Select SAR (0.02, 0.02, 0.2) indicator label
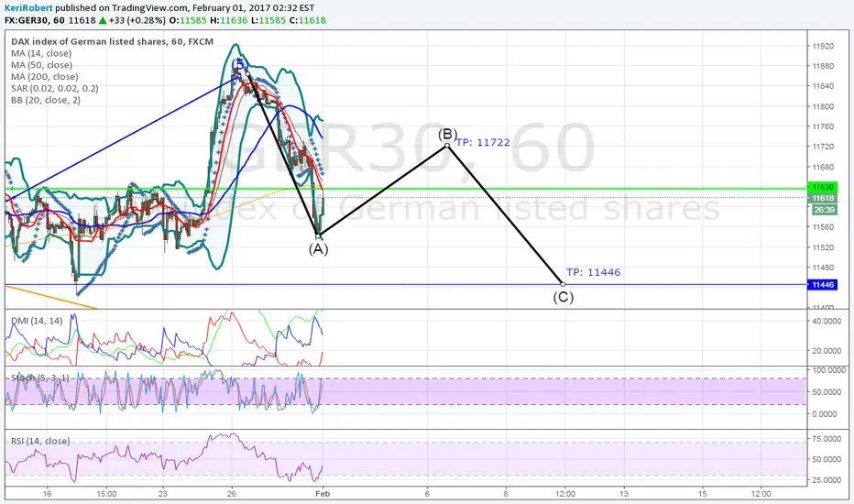Viewport: 854px width, 504px height. (54, 88)
